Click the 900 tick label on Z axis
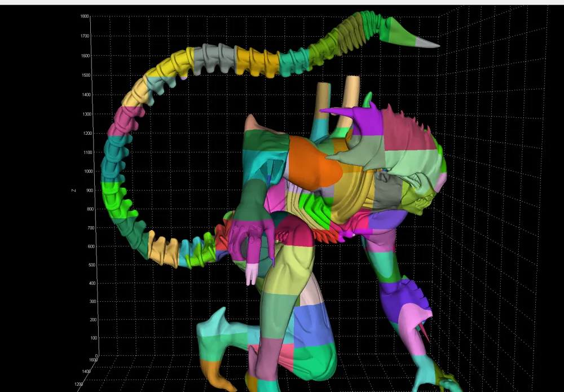Viewport: 564px width, 392px height. 90,191
